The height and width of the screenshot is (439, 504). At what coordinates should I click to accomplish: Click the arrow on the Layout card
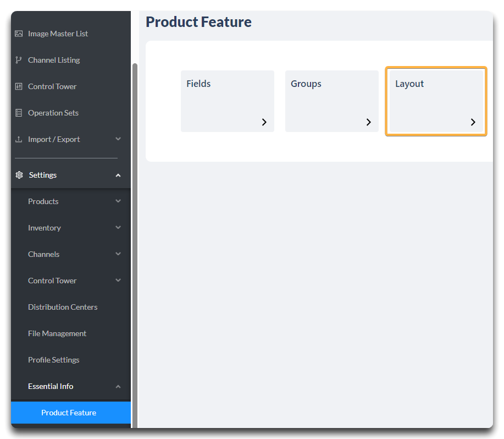point(473,122)
